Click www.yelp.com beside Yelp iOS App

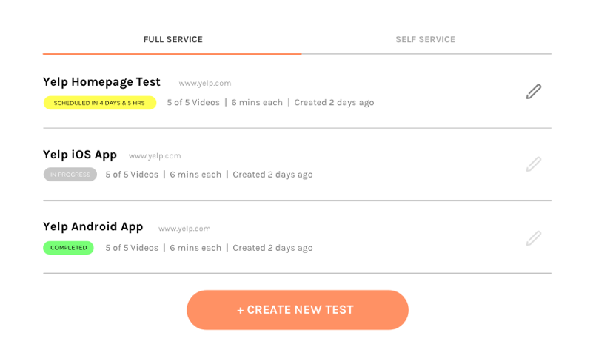(x=155, y=156)
